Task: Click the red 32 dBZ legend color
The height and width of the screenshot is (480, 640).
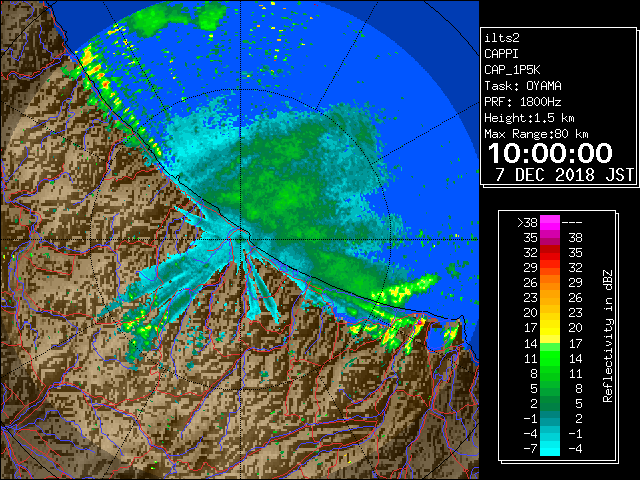Action: [550, 253]
